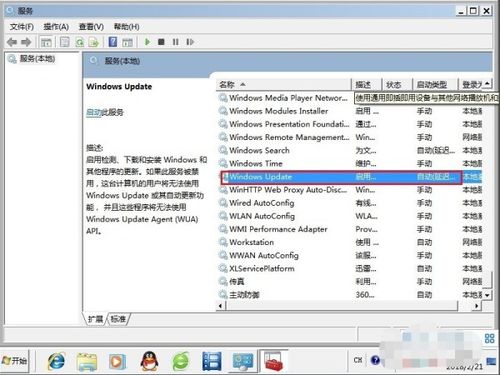This screenshot has height=375, width=500.
Task: Click the list's scroll down arrow
Action: click(x=487, y=295)
